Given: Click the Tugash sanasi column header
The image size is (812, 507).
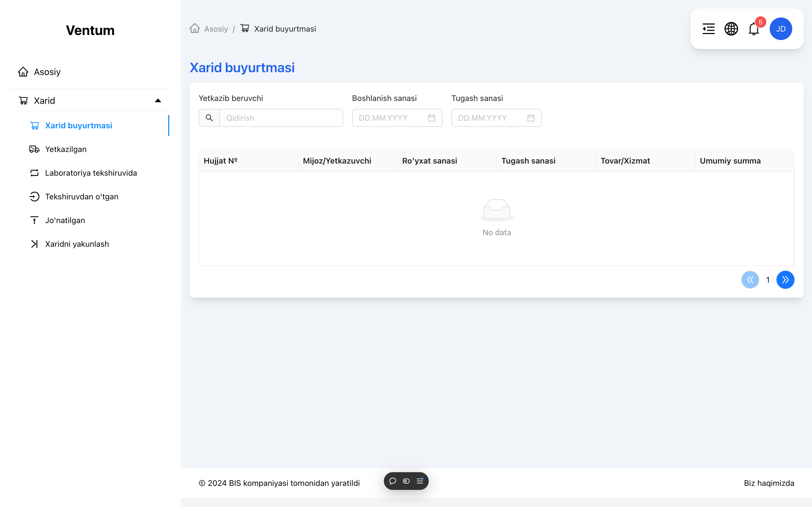Looking at the screenshot, I should point(546,161).
